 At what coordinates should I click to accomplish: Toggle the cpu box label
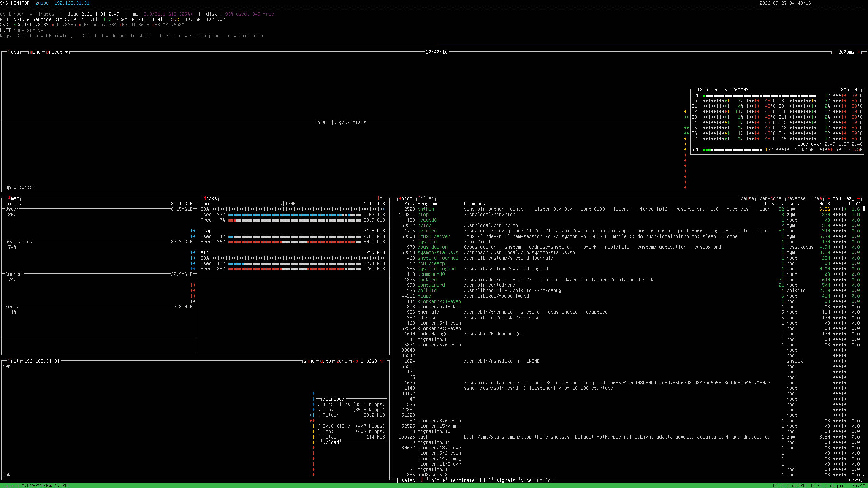click(14, 52)
